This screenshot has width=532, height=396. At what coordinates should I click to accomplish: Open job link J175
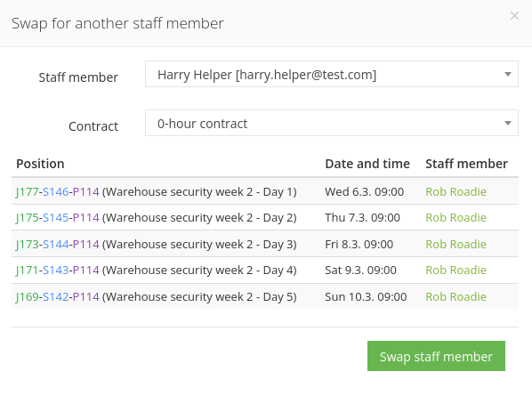tap(28, 217)
